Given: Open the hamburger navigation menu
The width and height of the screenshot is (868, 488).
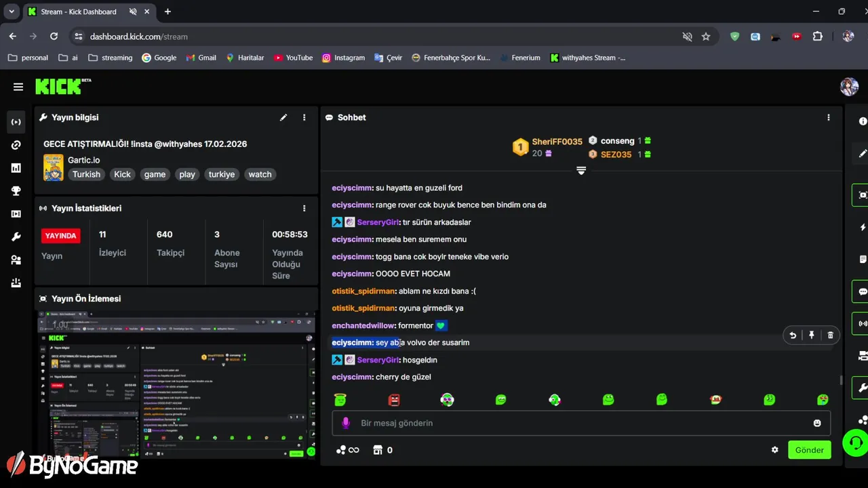Looking at the screenshot, I should pyautogui.click(x=18, y=87).
